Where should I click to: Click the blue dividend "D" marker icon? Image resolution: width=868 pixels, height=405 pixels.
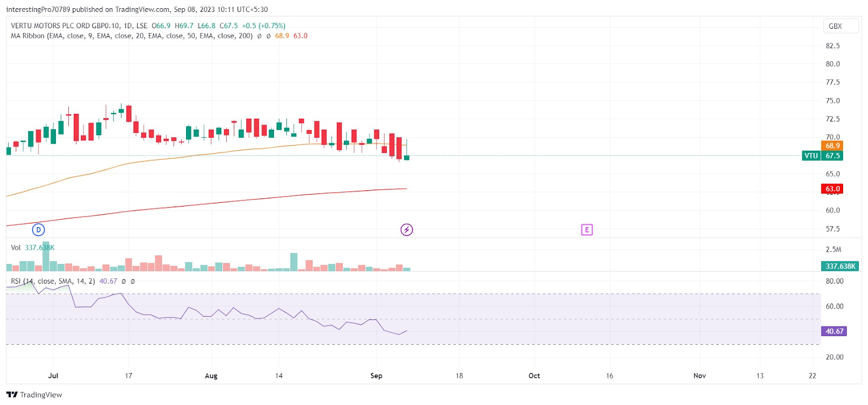(x=38, y=230)
